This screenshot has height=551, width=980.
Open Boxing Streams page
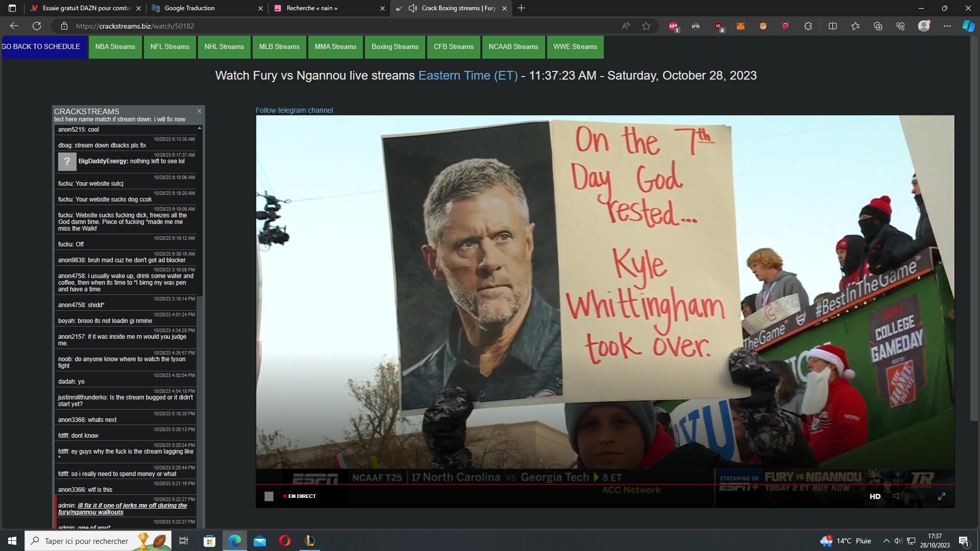[395, 46]
